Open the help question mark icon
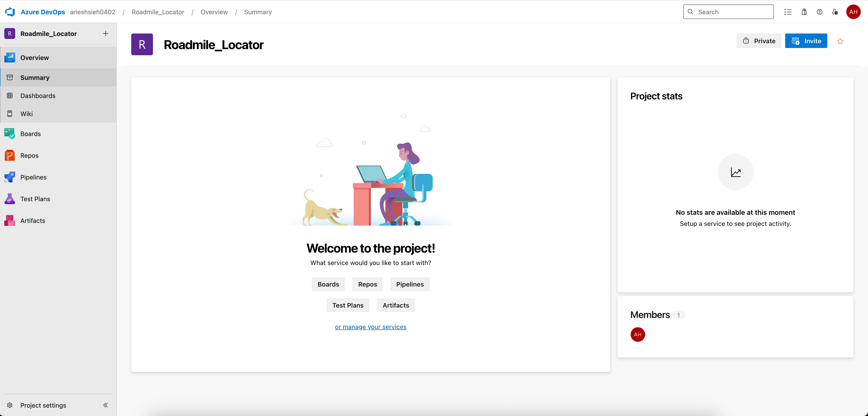This screenshot has width=868, height=416. coord(820,12)
